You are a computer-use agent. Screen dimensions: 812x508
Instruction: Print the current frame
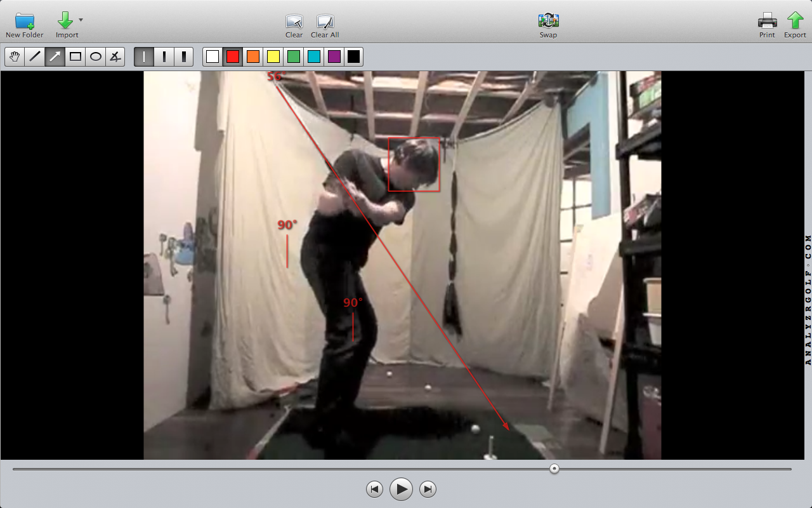click(x=767, y=21)
